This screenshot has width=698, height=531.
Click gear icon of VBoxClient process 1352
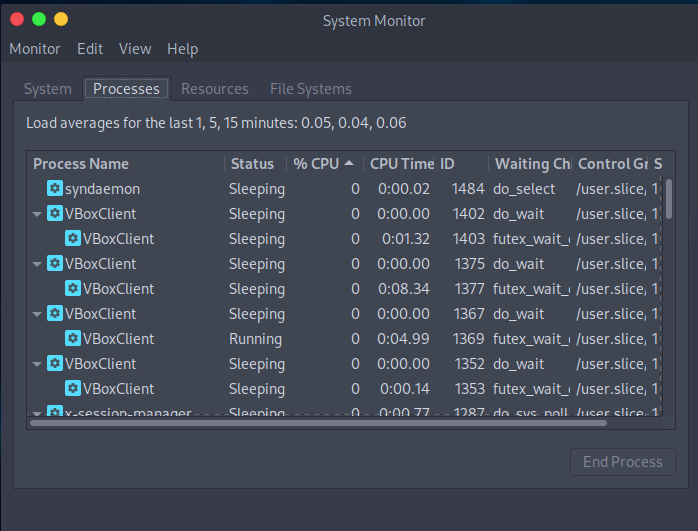[x=55, y=363]
